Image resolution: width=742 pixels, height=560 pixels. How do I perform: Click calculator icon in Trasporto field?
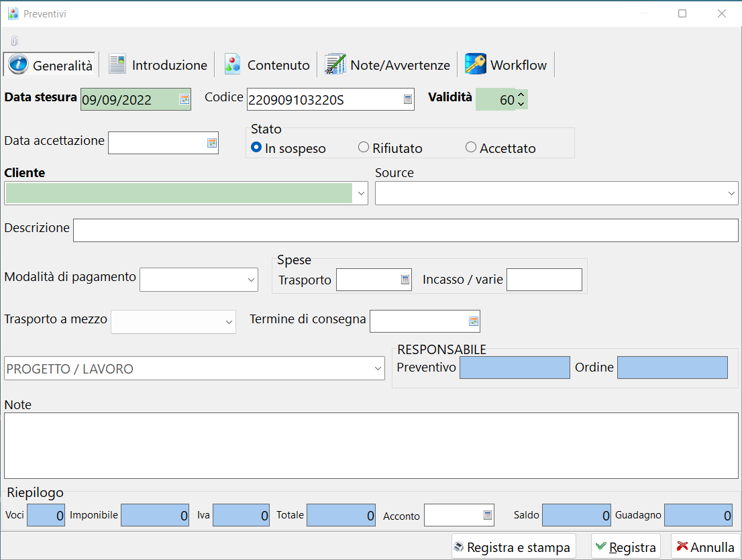tap(405, 280)
